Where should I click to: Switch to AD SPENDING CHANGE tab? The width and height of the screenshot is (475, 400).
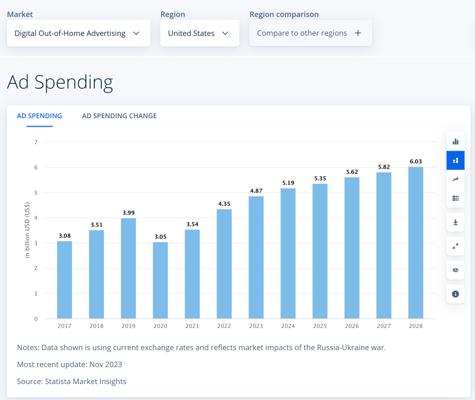point(119,116)
